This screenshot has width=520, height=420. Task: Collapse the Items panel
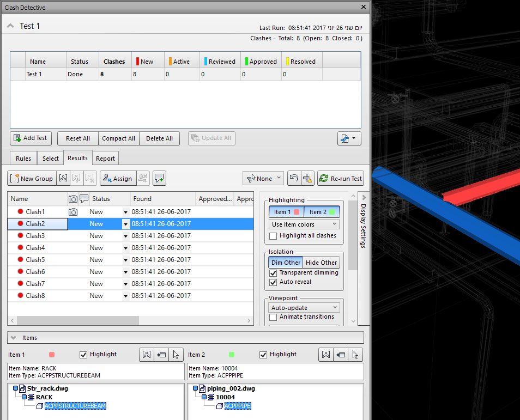(14, 338)
